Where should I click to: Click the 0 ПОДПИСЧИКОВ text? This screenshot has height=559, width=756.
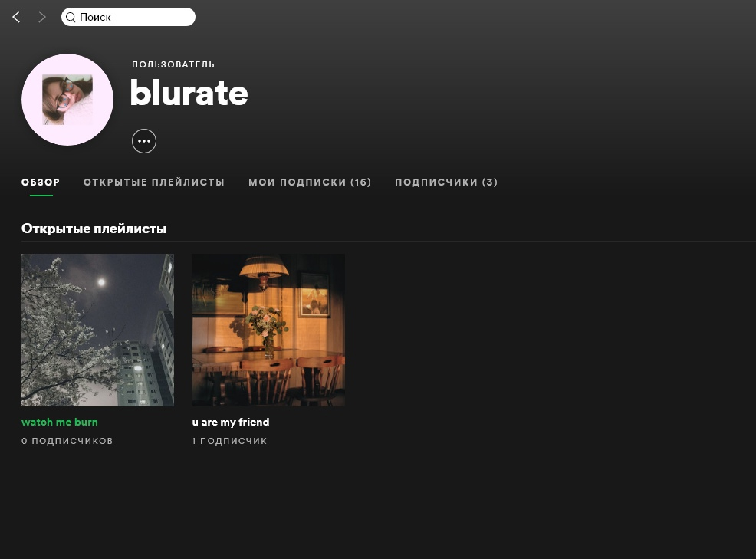pos(67,441)
